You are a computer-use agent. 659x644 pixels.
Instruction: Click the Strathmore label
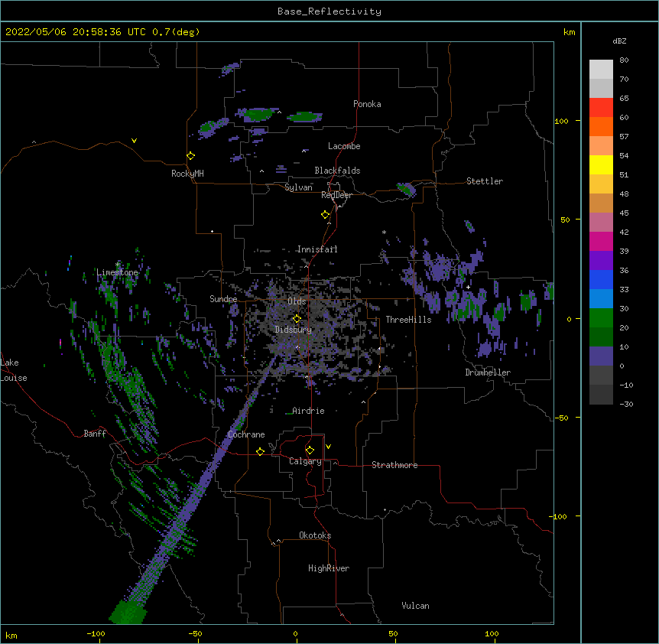(x=394, y=465)
